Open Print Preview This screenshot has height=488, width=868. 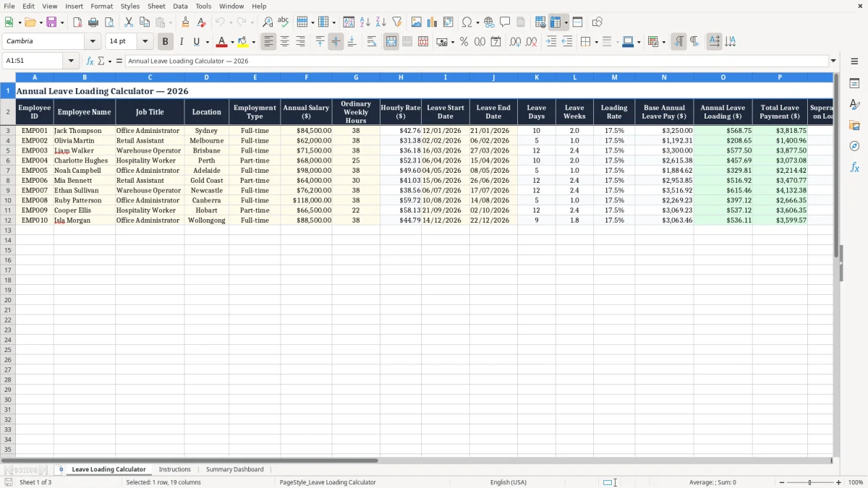pyautogui.click(x=109, y=22)
